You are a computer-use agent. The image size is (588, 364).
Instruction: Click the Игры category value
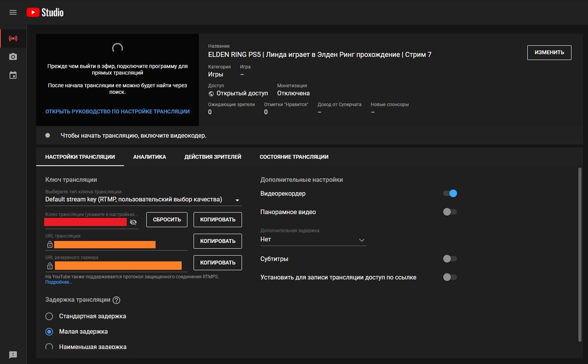216,74
